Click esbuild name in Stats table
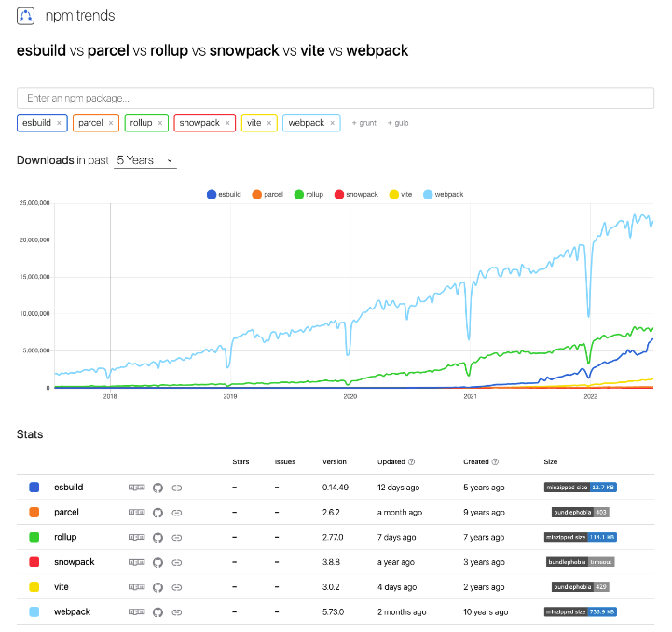Screen dimensions: 672x632 coord(69,488)
